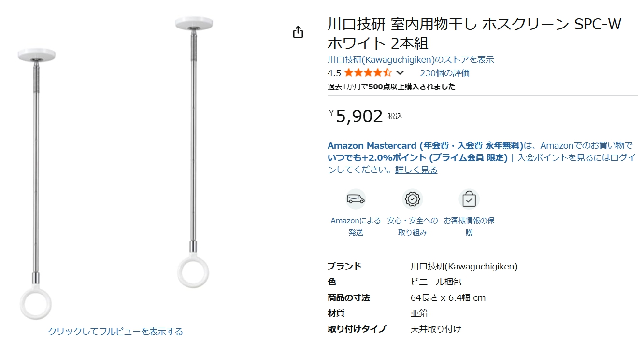Open the Amazon Mastercard offer link
The image size is (644, 340).
pyautogui.click(x=425, y=146)
